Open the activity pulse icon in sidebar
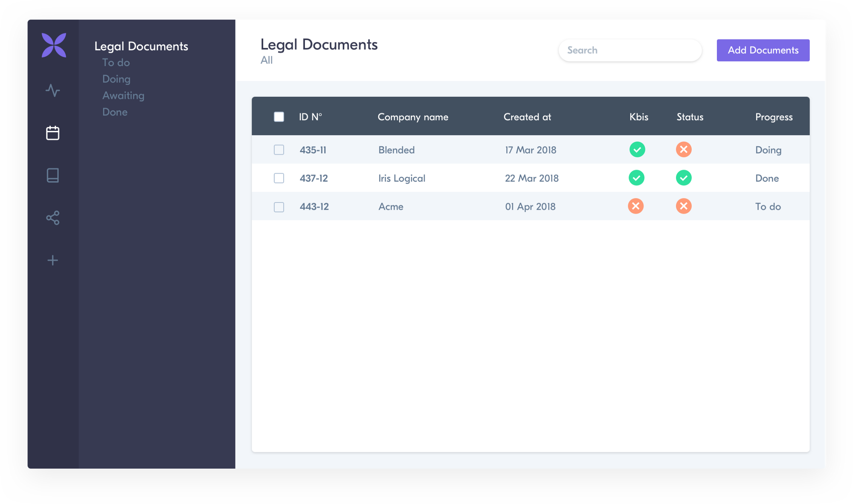 [53, 90]
